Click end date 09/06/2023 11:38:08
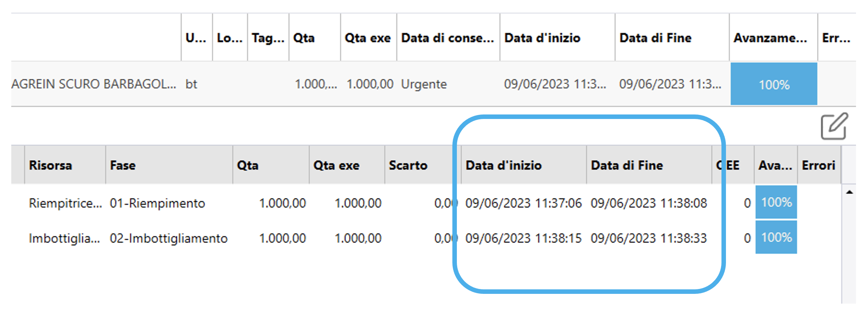 click(649, 203)
